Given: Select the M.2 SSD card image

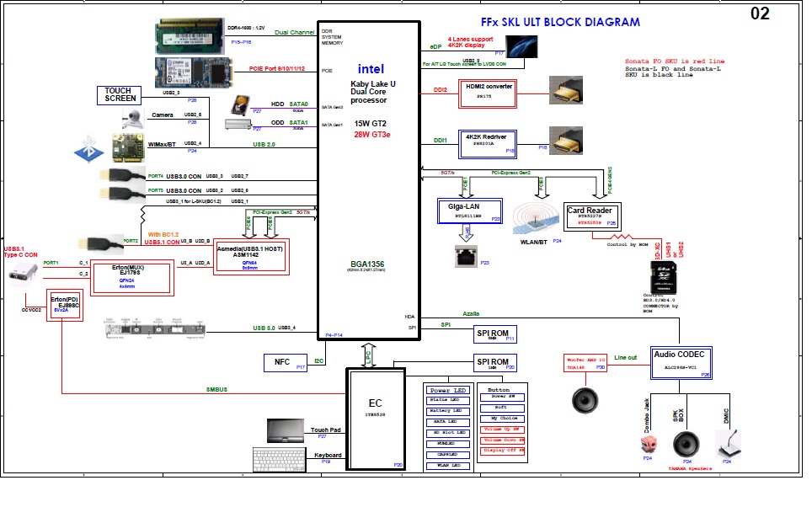Looking at the screenshot, I should 195,73.
